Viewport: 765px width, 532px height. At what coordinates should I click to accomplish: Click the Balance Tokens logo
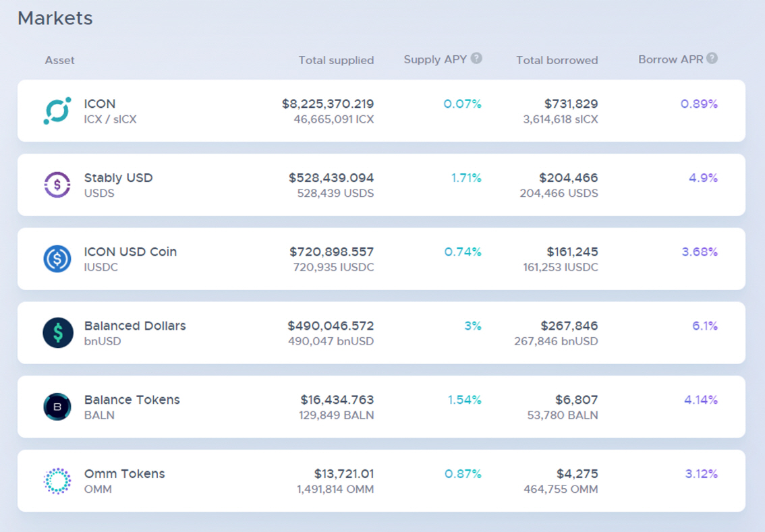[x=57, y=407]
